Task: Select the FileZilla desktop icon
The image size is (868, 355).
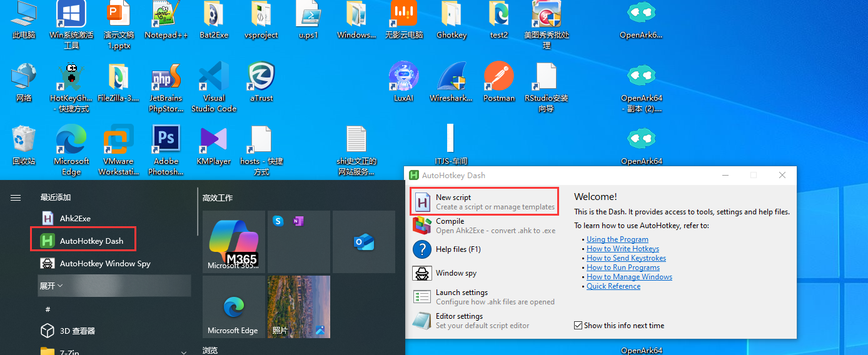Action: 119,82
